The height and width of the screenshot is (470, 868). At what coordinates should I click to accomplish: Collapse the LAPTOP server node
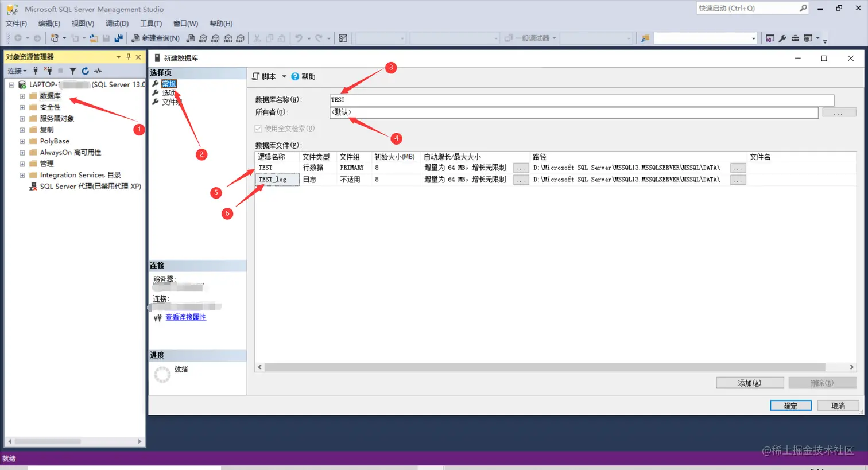coord(11,84)
